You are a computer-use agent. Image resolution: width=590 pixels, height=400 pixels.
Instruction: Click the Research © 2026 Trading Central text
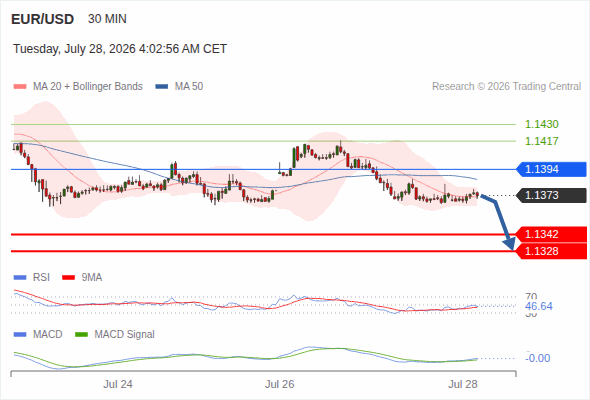tap(506, 87)
